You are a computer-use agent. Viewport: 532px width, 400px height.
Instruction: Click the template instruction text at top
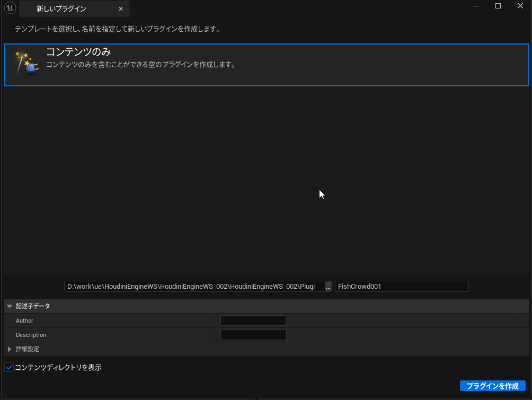pyautogui.click(x=118, y=29)
